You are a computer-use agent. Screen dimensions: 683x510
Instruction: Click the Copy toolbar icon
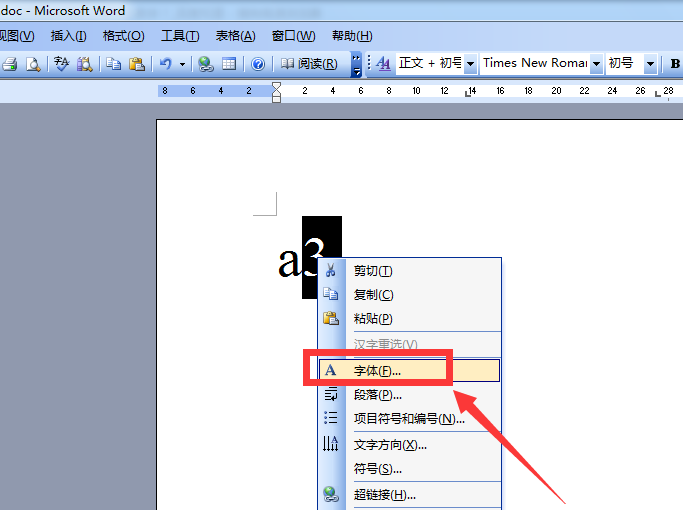click(114, 64)
